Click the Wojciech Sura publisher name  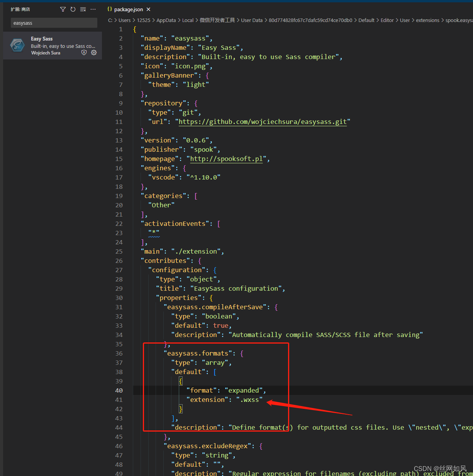click(46, 53)
